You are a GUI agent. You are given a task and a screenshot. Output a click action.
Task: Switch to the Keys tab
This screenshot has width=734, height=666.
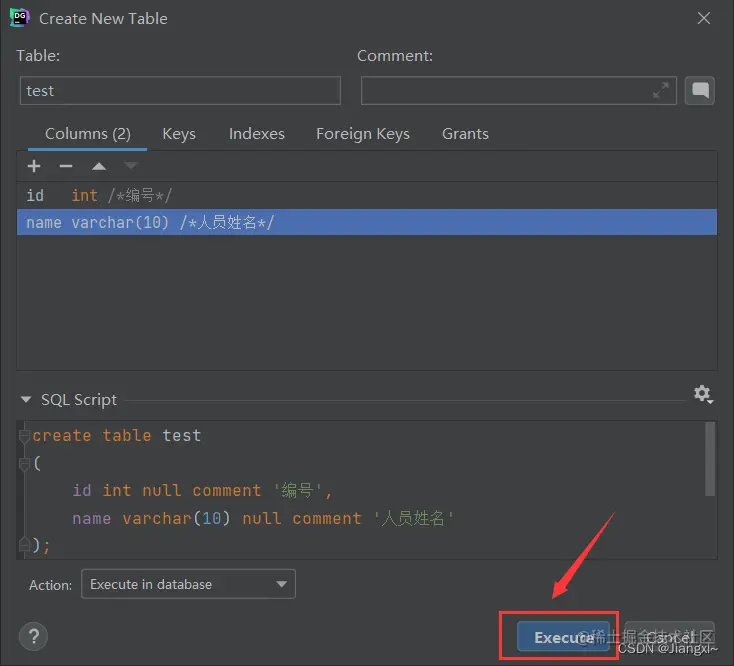(179, 134)
